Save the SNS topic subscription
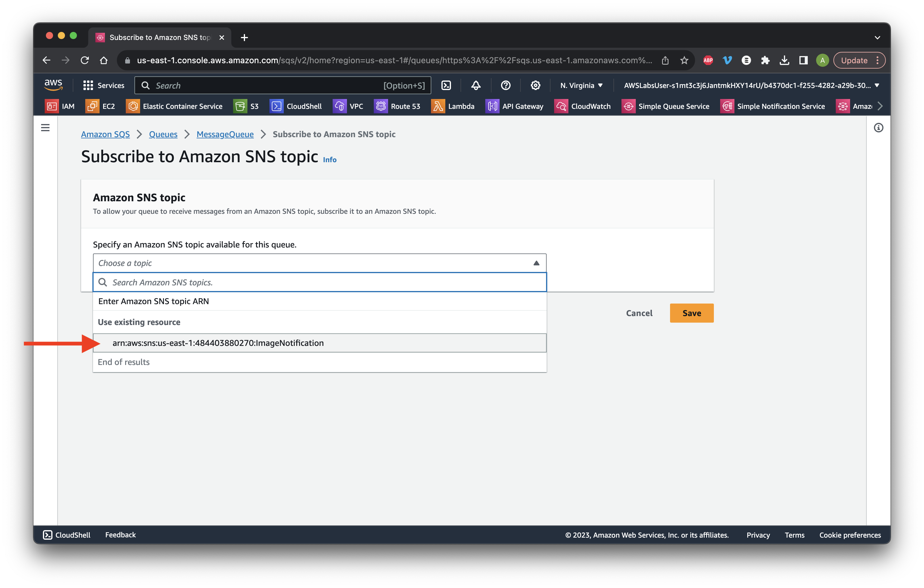The image size is (924, 588). (x=692, y=313)
